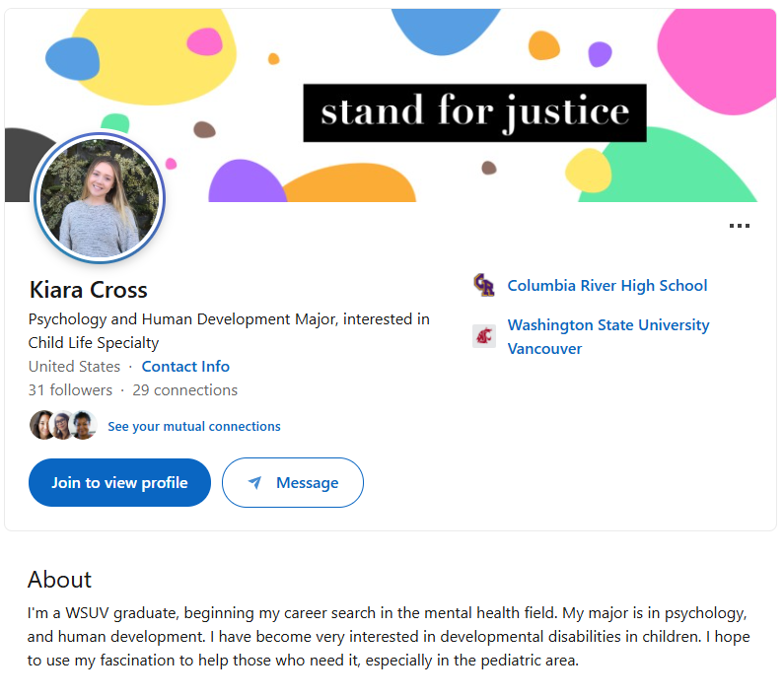This screenshot has height=698, width=784.
Task: Click the 31 followers count
Action: tap(70, 390)
